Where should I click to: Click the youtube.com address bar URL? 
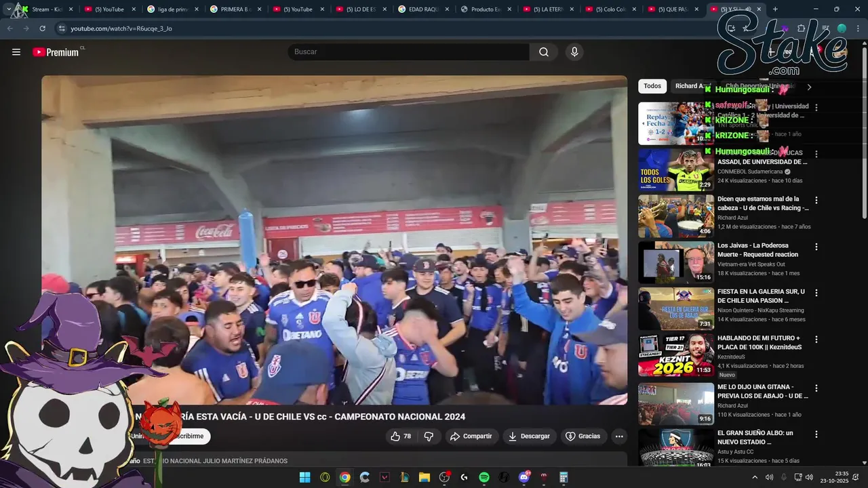coord(121,28)
